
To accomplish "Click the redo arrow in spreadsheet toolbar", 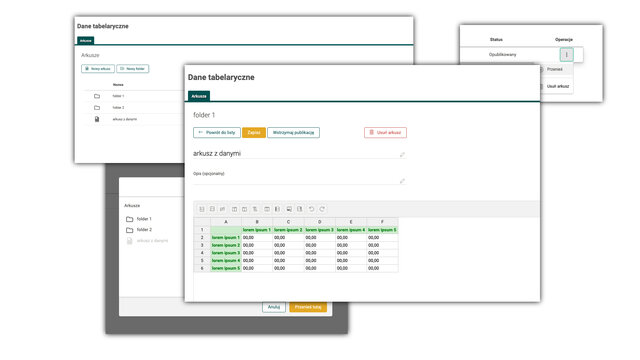I will point(322,209).
